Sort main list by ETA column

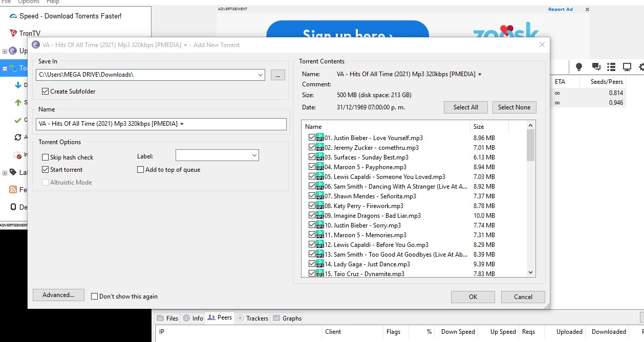[565, 82]
